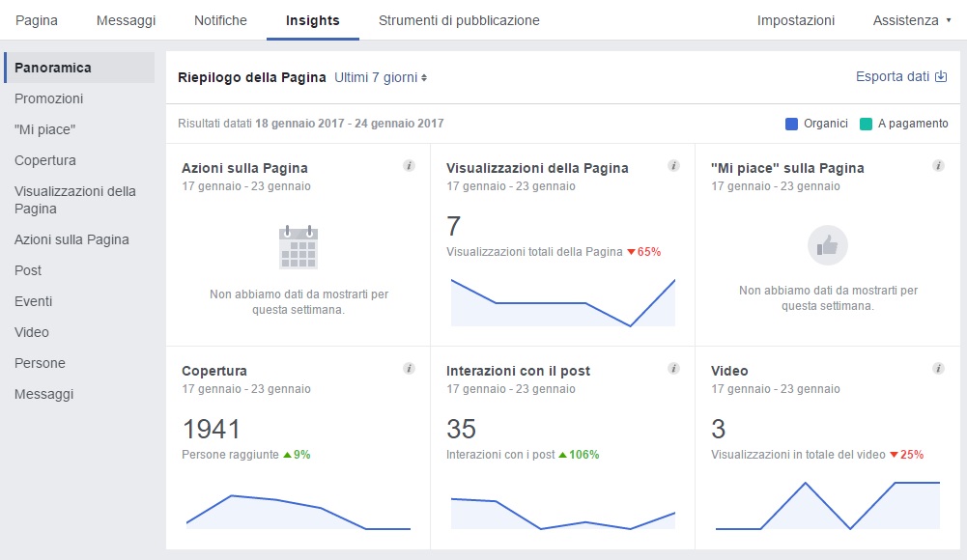Select the Insights tab
This screenshot has width=967, height=560.
(x=313, y=20)
